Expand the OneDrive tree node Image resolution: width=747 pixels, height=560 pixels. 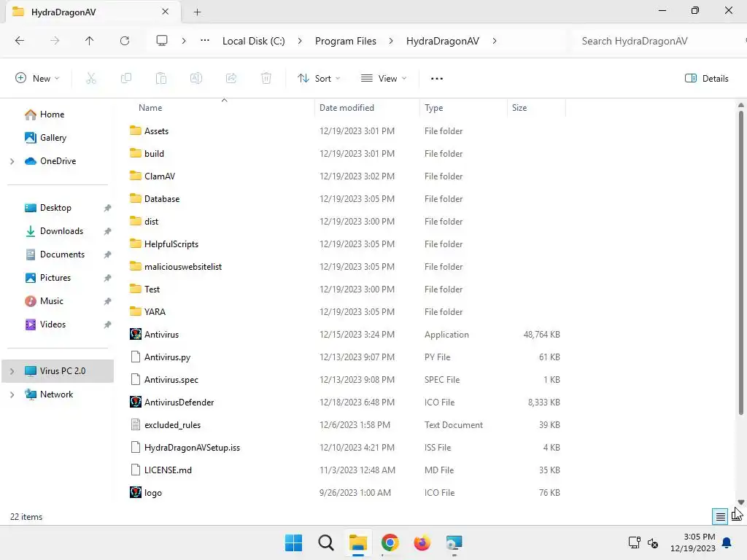pyautogui.click(x=12, y=161)
